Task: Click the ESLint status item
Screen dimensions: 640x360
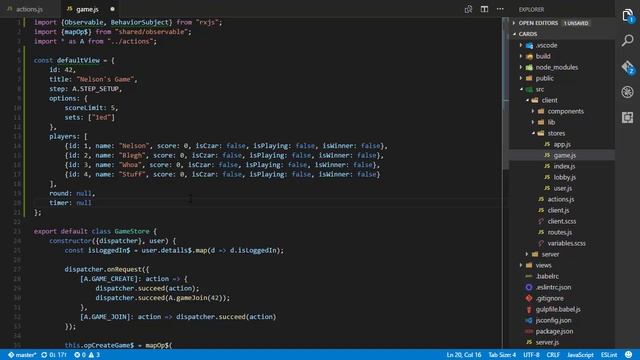Action: pos(609,355)
